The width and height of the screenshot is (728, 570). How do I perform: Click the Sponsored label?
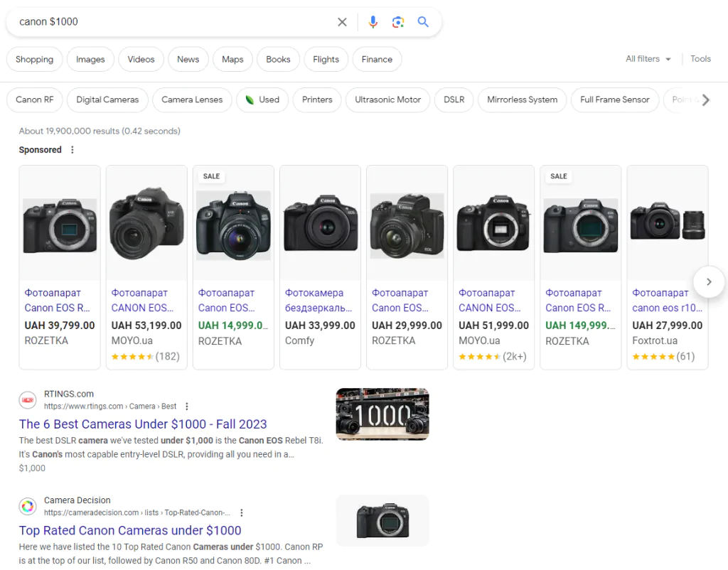pyautogui.click(x=41, y=150)
